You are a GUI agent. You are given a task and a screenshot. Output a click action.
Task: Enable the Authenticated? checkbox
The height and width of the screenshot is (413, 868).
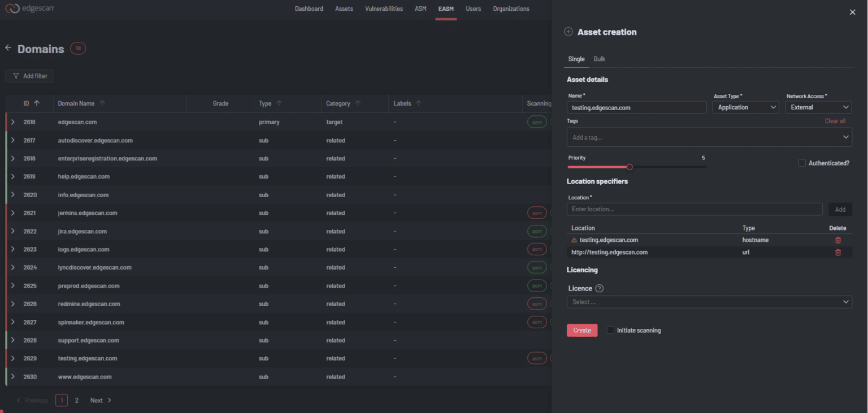[x=801, y=163]
